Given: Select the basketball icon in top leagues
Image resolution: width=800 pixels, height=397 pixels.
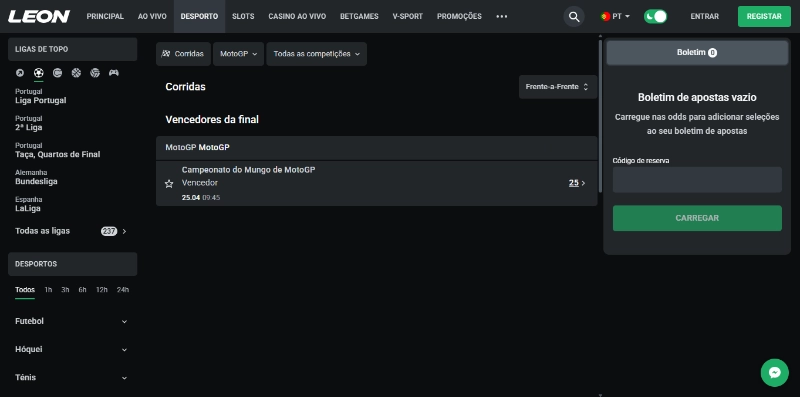Looking at the screenshot, I should [76, 73].
